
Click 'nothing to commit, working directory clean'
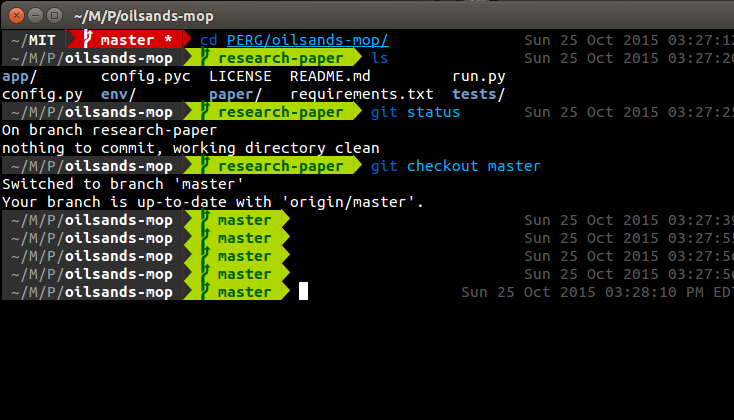point(191,148)
